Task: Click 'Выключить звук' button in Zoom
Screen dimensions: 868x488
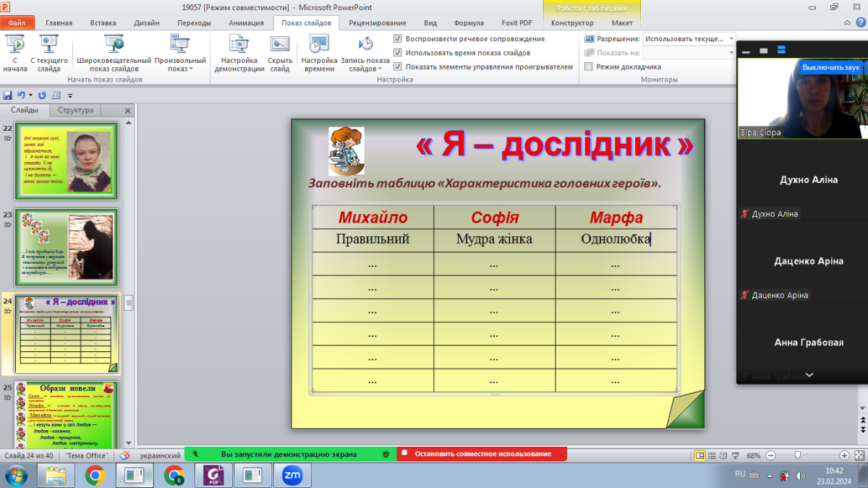Action: (831, 67)
